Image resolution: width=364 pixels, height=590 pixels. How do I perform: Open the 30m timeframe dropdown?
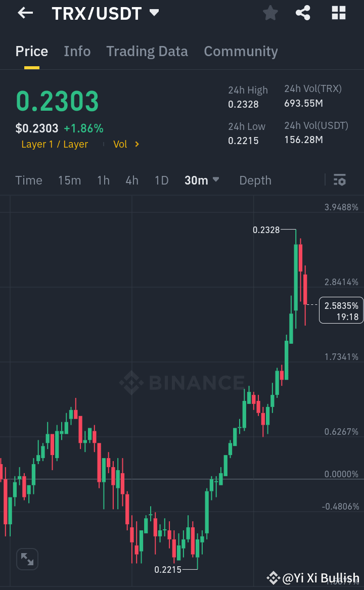coord(202,180)
